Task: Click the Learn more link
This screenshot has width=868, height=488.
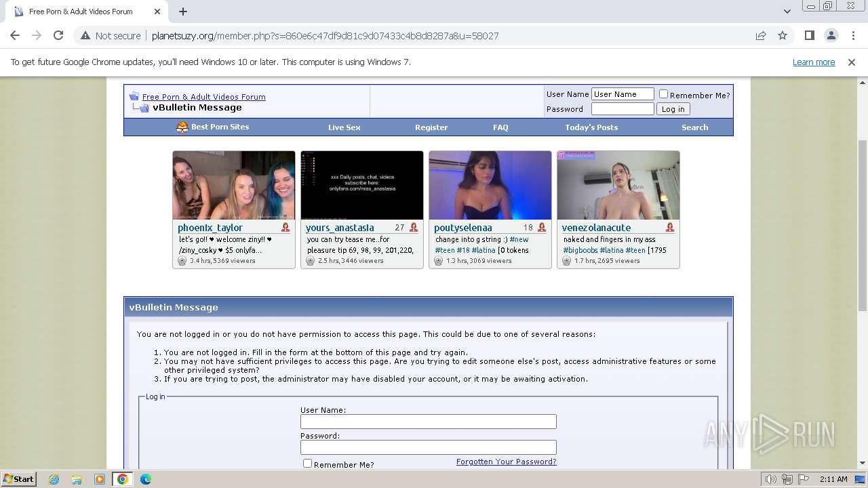Action: 814,62
